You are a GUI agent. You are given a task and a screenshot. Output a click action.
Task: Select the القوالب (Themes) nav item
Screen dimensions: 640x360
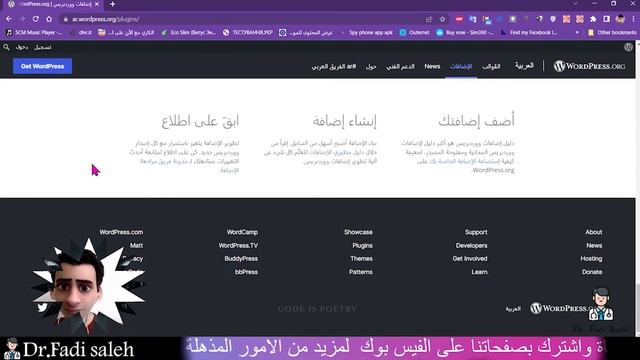(x=491, y=66)
